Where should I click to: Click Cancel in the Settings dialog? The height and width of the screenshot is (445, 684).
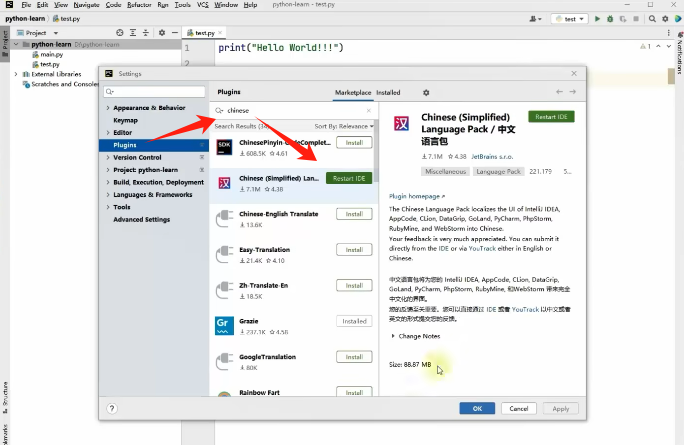pos(519,408)
